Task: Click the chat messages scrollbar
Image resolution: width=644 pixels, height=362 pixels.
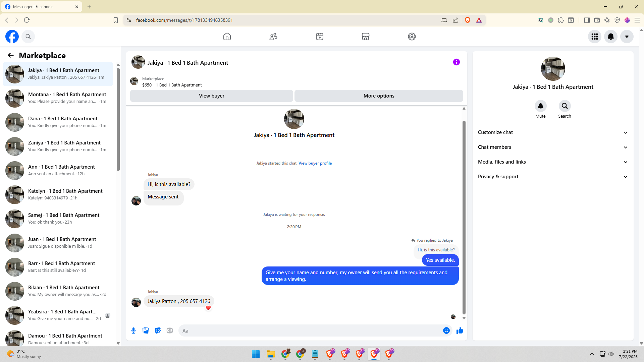Action: coord(464,217)
